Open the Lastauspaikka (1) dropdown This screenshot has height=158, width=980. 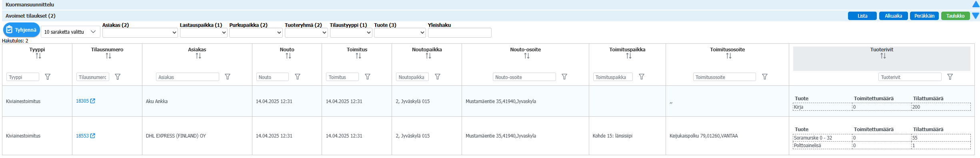pos(204,32)
